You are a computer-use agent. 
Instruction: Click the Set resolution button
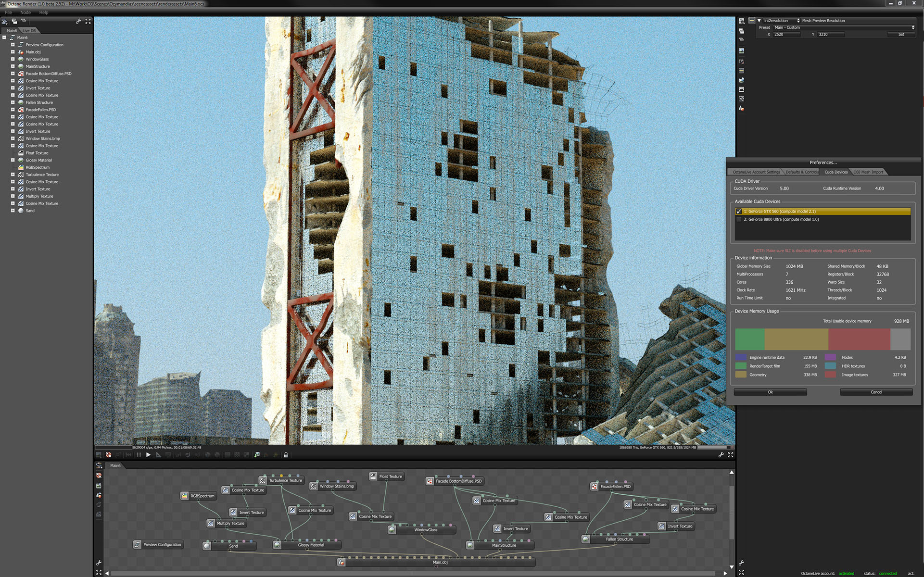[901, 35]
